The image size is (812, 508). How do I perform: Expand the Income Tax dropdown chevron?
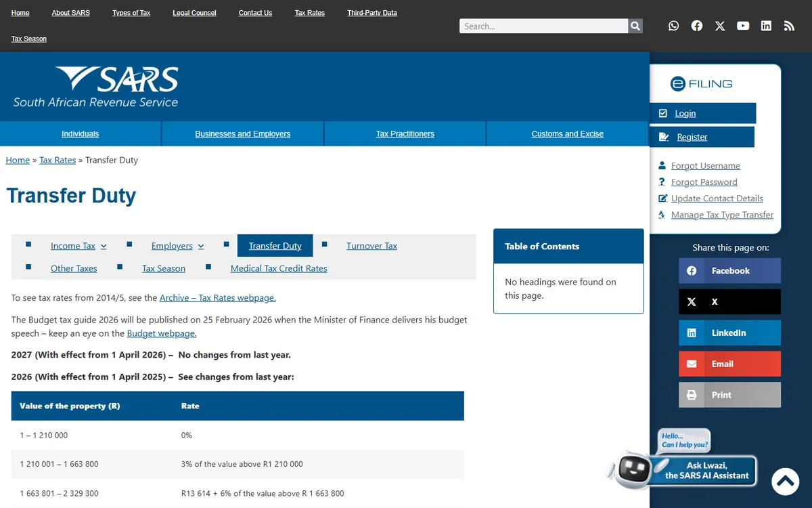click(104, 247)
